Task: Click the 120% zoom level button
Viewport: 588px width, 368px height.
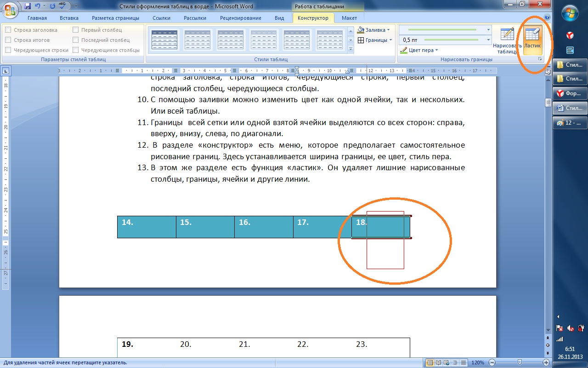Action: (x=477, y=362)
